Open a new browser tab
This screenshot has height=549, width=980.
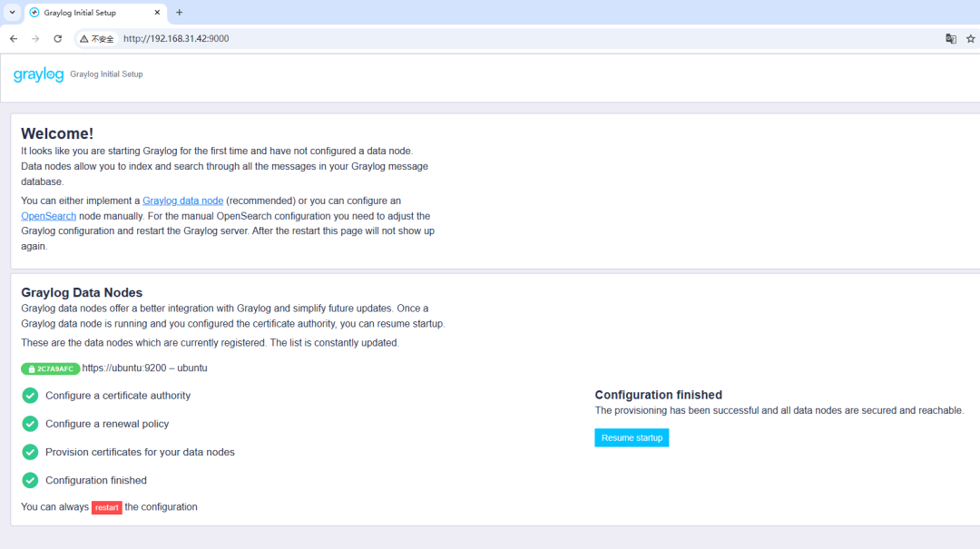[x=180, y=13]
